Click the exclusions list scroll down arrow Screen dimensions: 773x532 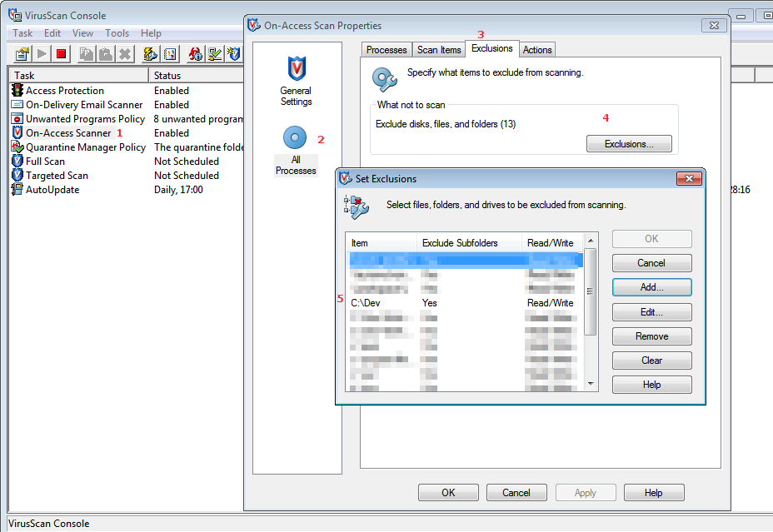591,384
